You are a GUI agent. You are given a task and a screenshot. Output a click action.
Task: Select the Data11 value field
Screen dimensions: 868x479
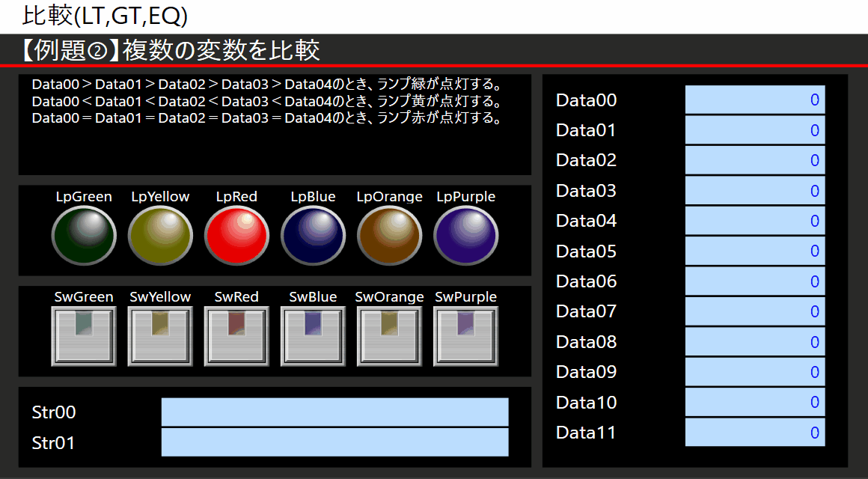[755, 433]
